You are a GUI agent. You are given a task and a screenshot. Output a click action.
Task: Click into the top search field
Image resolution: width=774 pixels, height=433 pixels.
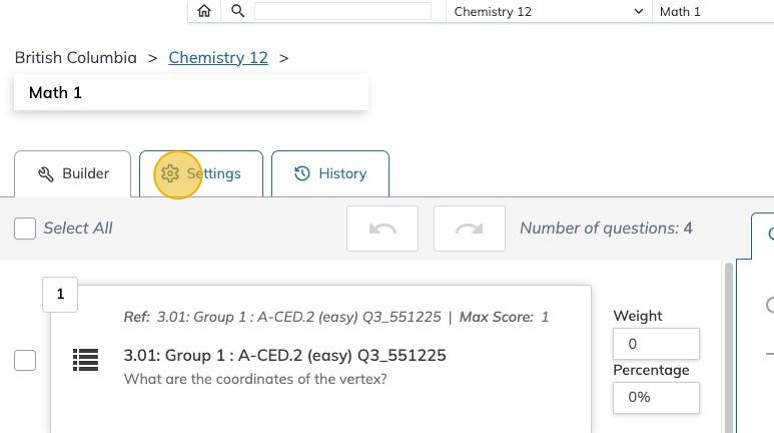[342, 11]
